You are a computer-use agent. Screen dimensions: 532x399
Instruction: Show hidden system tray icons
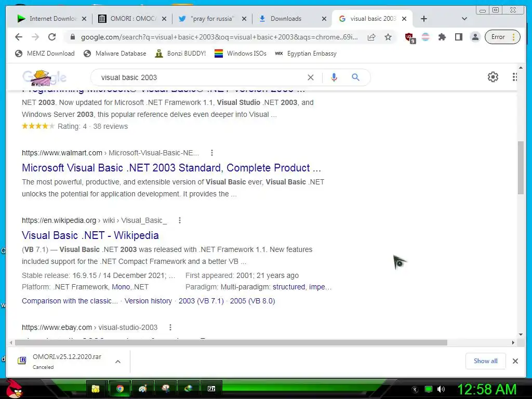click(x=415, y=390)
